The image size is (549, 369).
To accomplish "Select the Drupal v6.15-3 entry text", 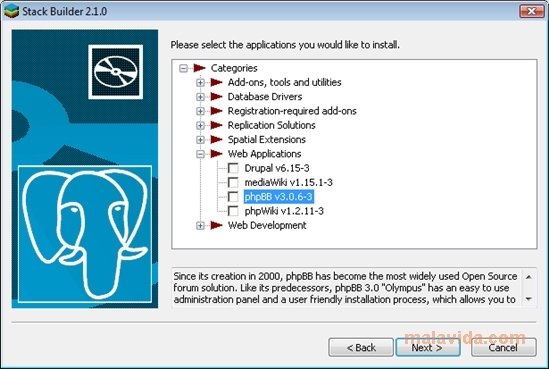I will [277, 168].
